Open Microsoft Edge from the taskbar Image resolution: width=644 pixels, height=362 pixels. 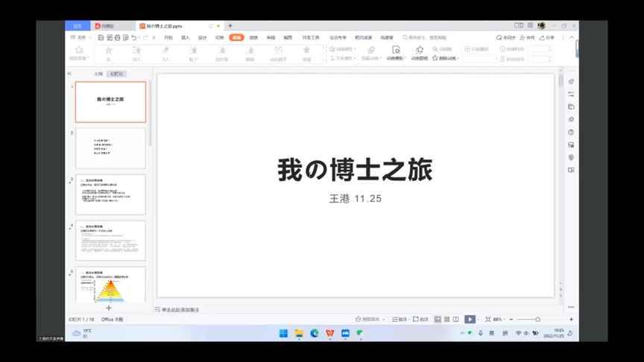coord(315,334)
